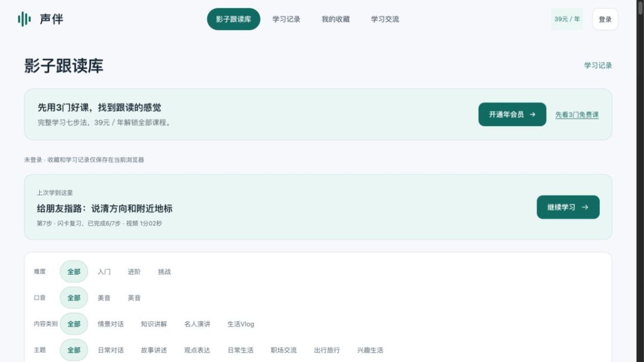Filter content type by 知识讲解

[154, 324]
